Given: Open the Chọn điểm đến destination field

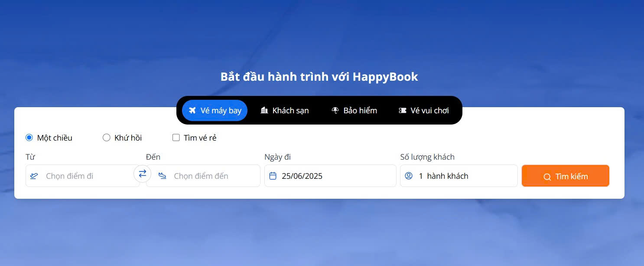Looking at the screenshot, I should pos(203,176).
